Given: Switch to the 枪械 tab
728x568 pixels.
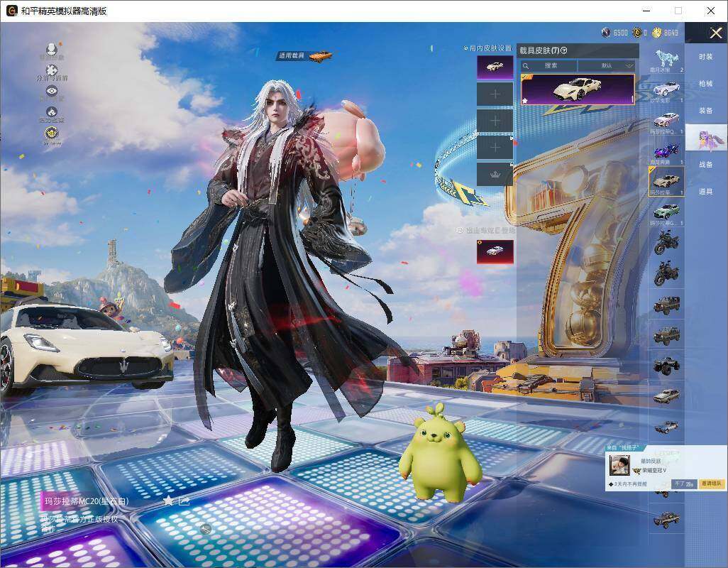Looking at the screenshot, I should (706, 84).
